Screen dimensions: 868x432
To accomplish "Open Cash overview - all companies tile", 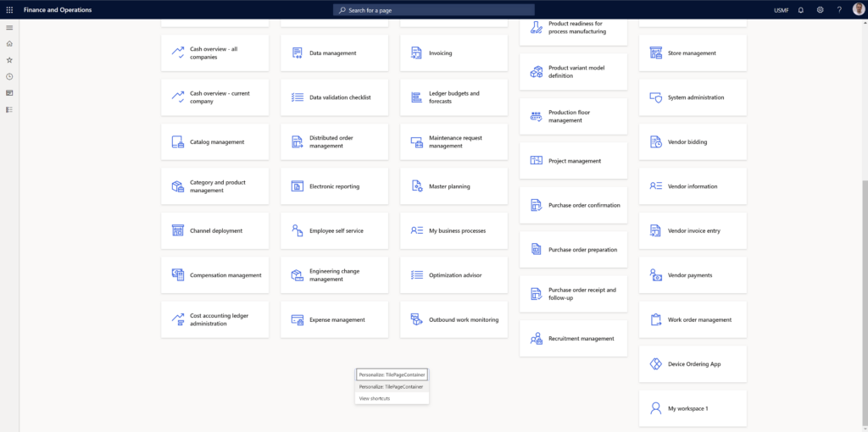I will click(x=214, y=53).
